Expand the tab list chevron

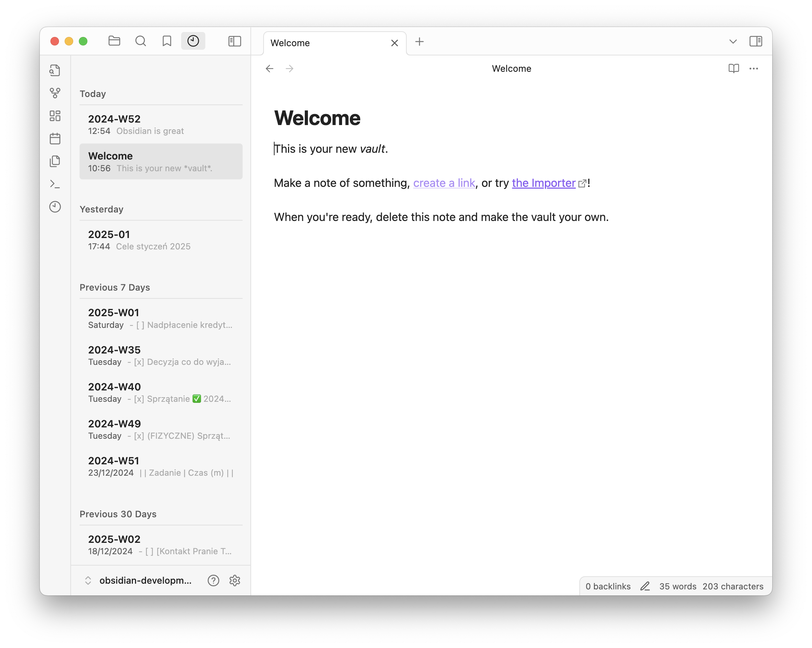pos(732,42)
